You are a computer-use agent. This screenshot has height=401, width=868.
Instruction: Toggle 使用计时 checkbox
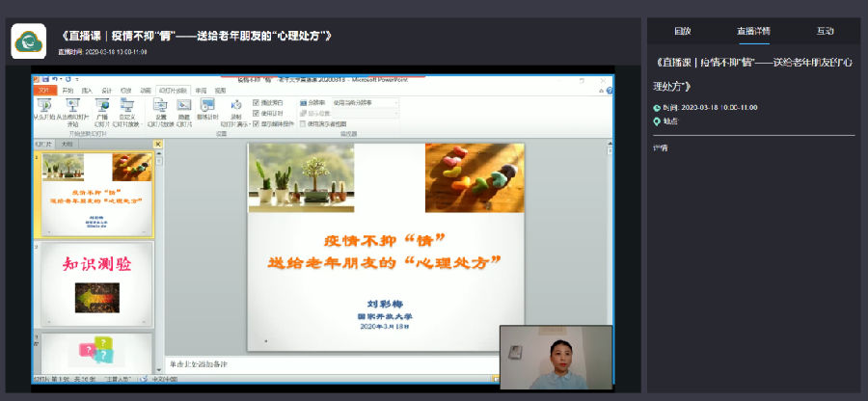click(x=257, y=113)
